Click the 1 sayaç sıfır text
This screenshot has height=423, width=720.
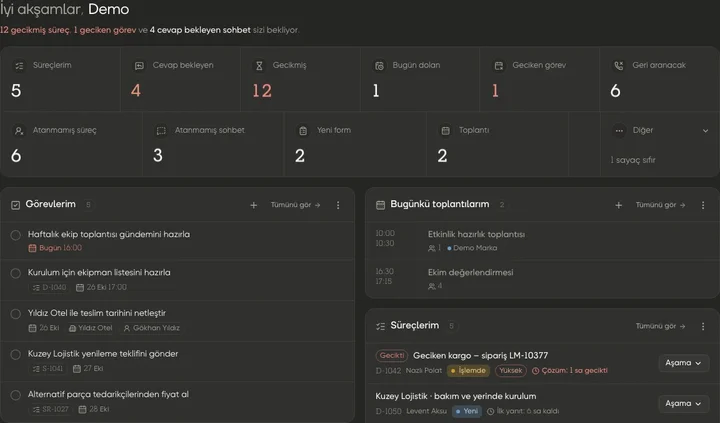633,160
